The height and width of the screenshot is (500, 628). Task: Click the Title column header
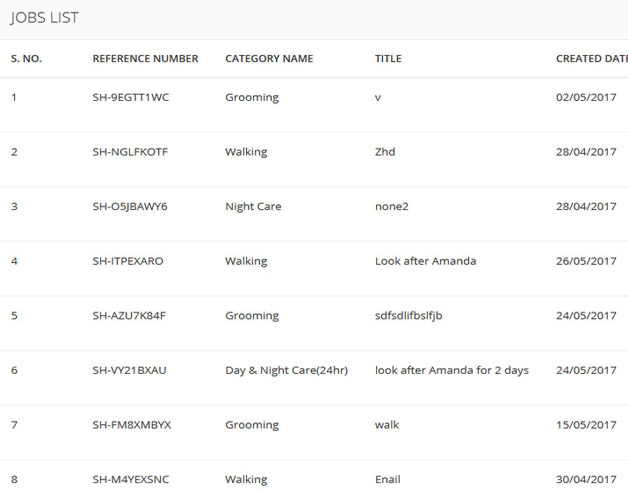tap(388, 59)
